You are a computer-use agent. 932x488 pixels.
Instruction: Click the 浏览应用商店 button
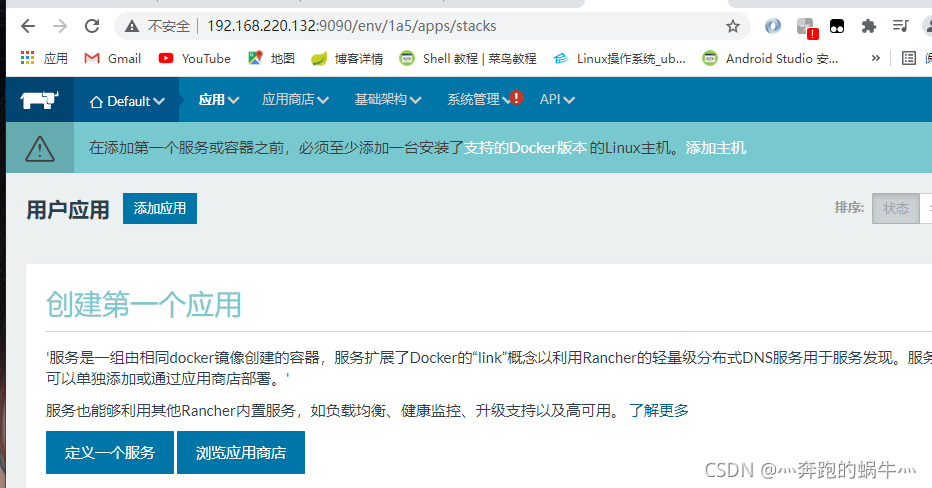241,453
